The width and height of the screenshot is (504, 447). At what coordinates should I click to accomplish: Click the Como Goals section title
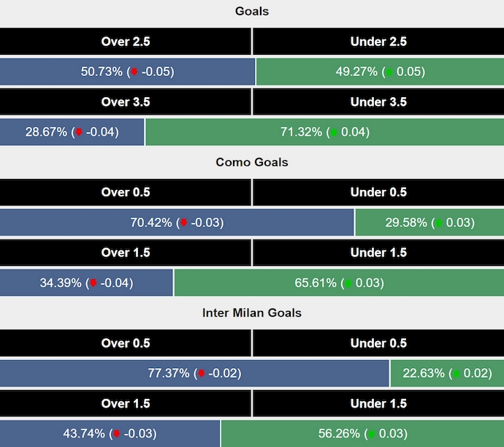click(252, 162)
